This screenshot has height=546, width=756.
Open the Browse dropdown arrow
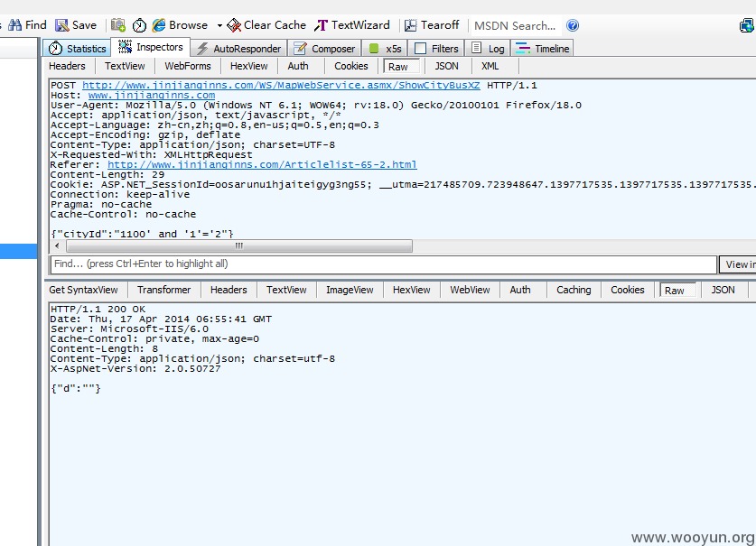(219, 25)
